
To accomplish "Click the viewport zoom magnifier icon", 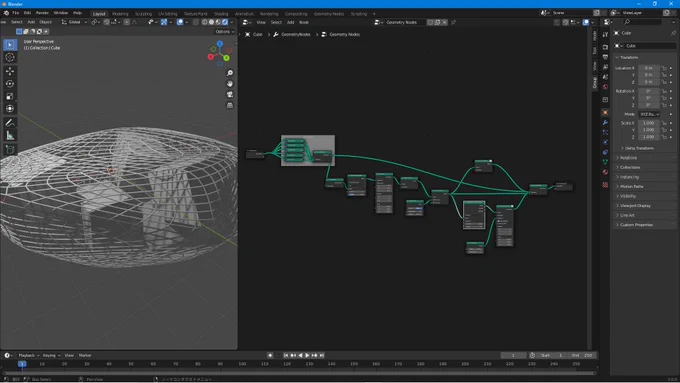I will (x=230, y=73).
